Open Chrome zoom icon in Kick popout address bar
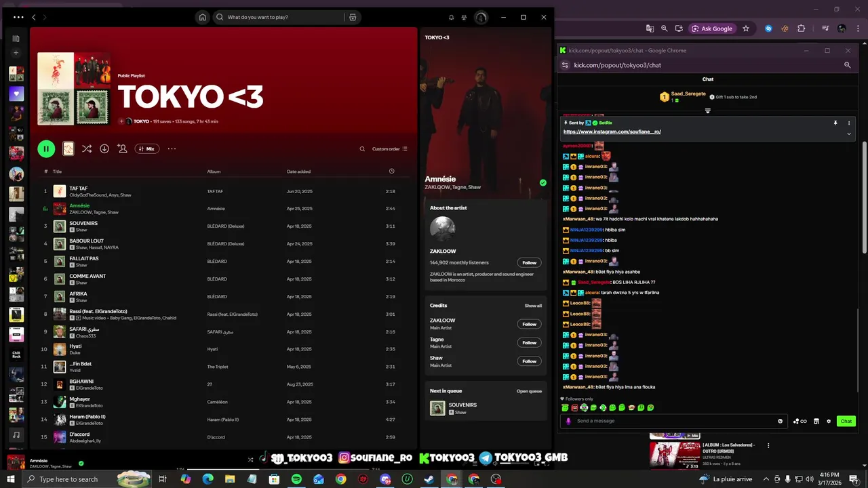This screenshot has width=868, height=488. 847,65
